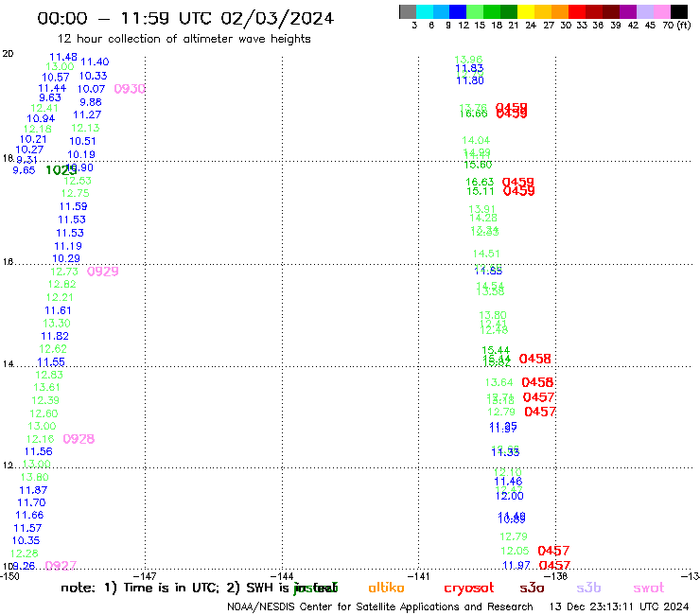Screen dimensions: 700x615
Task: Click the '-147' longitude axis label
Action: [145, 576]
